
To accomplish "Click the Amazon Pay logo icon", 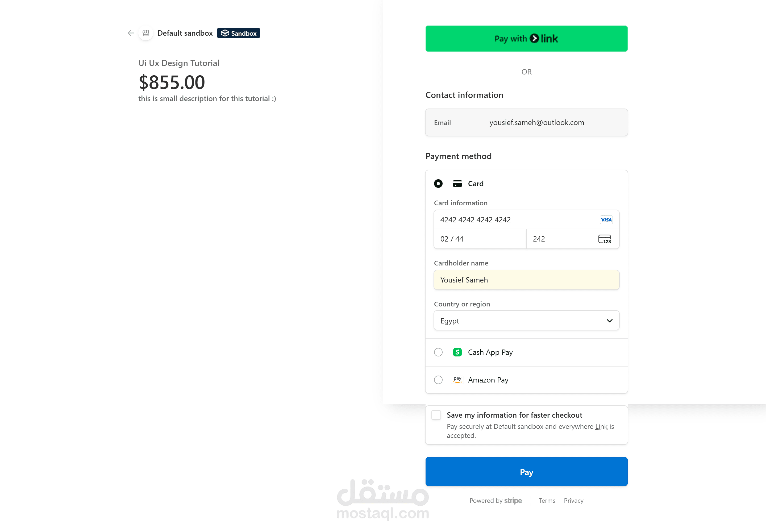I will (x=457, y=380).
